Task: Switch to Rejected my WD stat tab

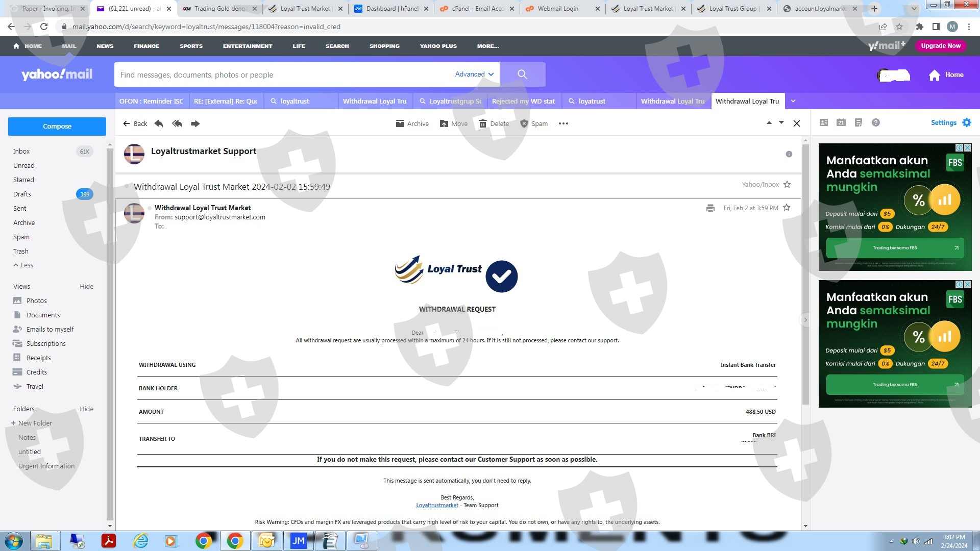Action: pyautogui.click(x=523, y=101)
